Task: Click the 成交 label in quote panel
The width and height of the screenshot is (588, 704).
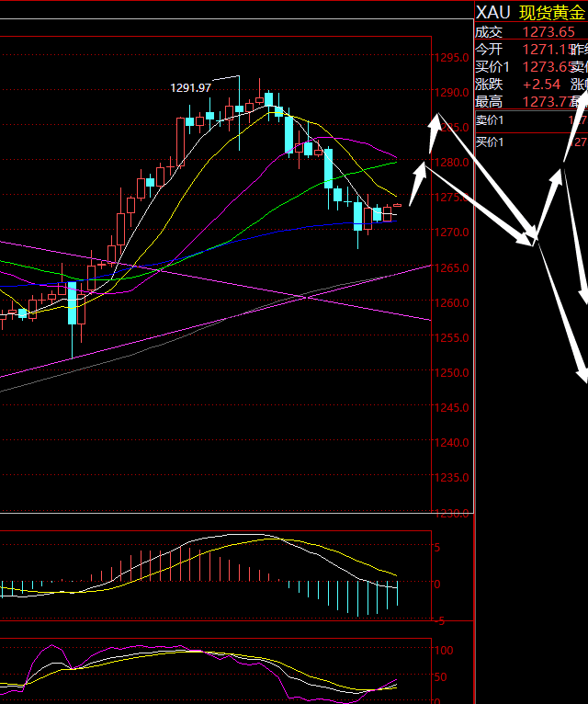Action: pyautogui.click(x=489, y=32)
